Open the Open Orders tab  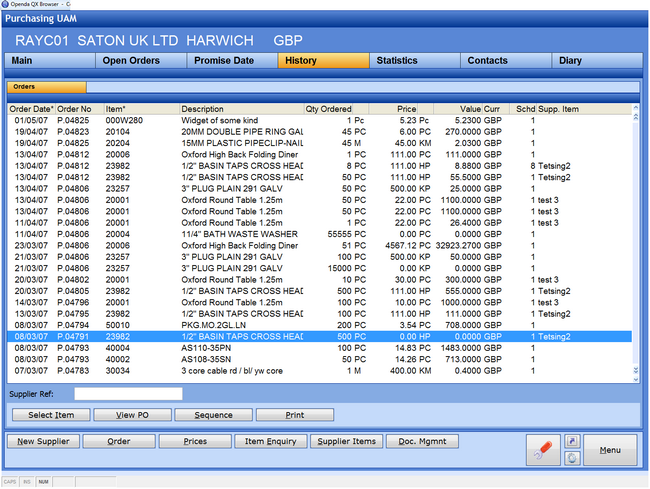(141, 61)
